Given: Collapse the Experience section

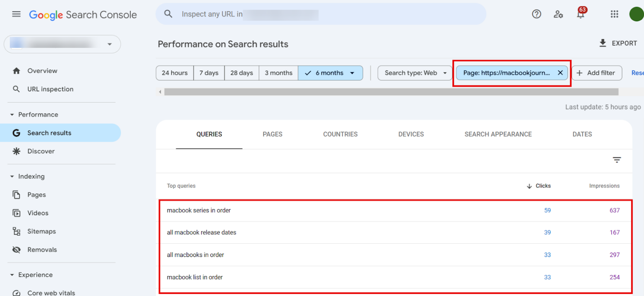Looking at the screenshot, I should pos(12,275).
